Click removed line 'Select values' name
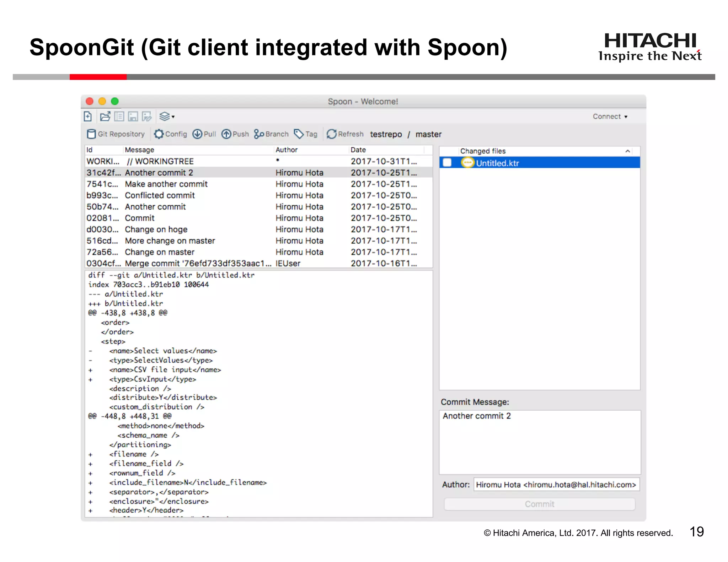The height and width of the screenshot is (562, 728). [163, 351]
